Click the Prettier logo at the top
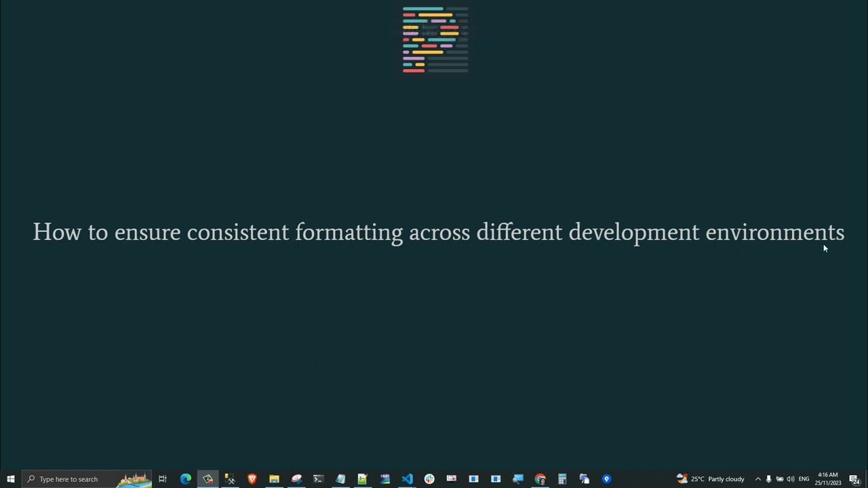The image size is (868, 488). click(x=435, y=39)
